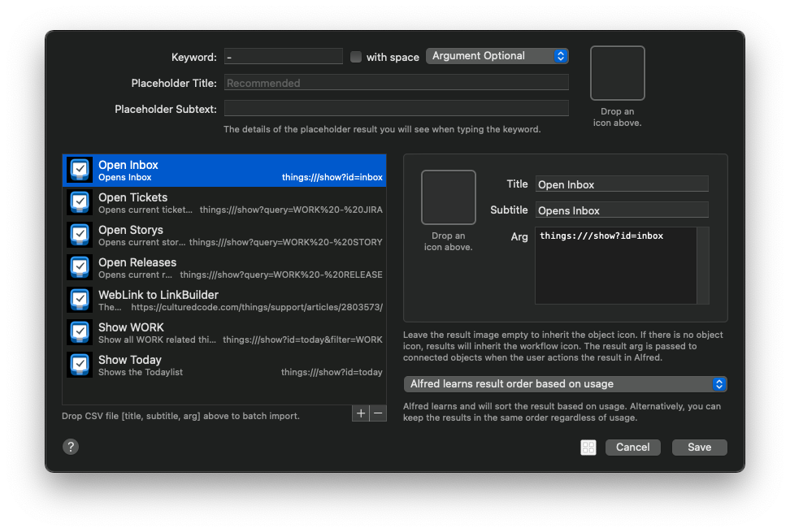Click the grid icon left of Cancel
The width and height of the screenshot is (790, 532).
(588, 448)
